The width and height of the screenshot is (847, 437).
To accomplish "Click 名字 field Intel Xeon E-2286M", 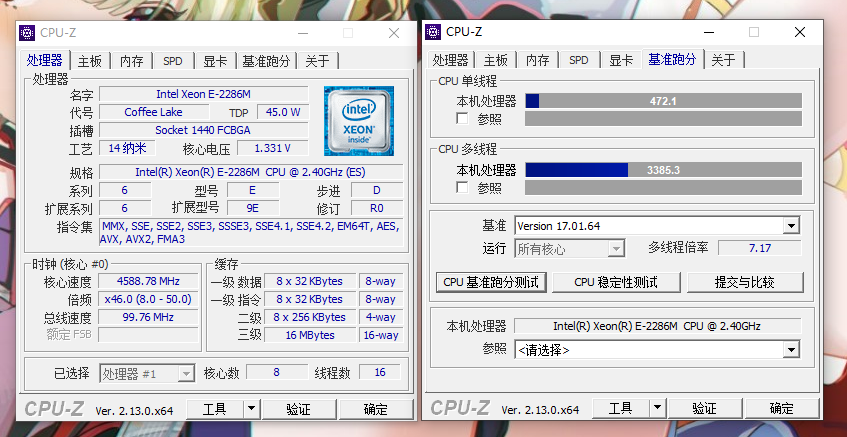I will click(x=204, y=94).
